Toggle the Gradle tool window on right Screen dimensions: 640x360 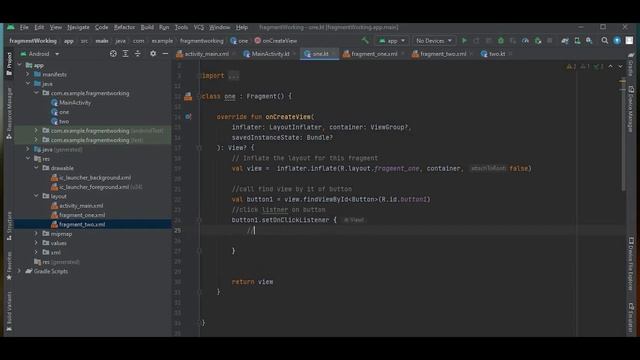[x=631, y=65]
